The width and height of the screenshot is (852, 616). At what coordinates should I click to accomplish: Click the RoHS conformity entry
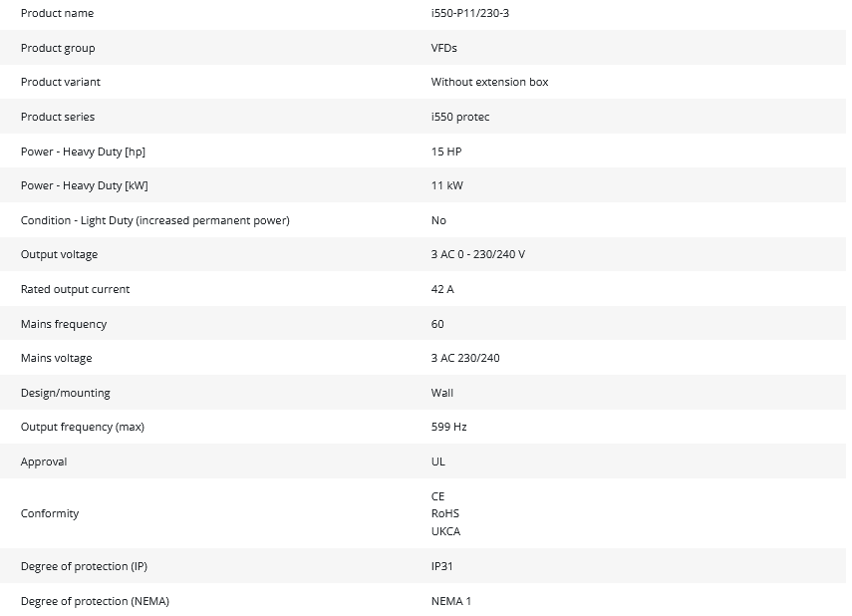pyautogui.click(x=445, y=513)
